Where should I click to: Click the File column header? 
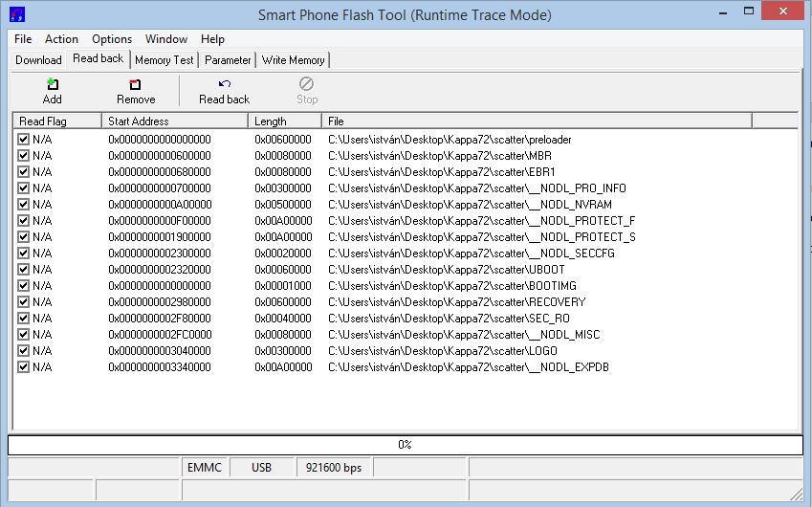pyautogui.click(x=537, y=121)
